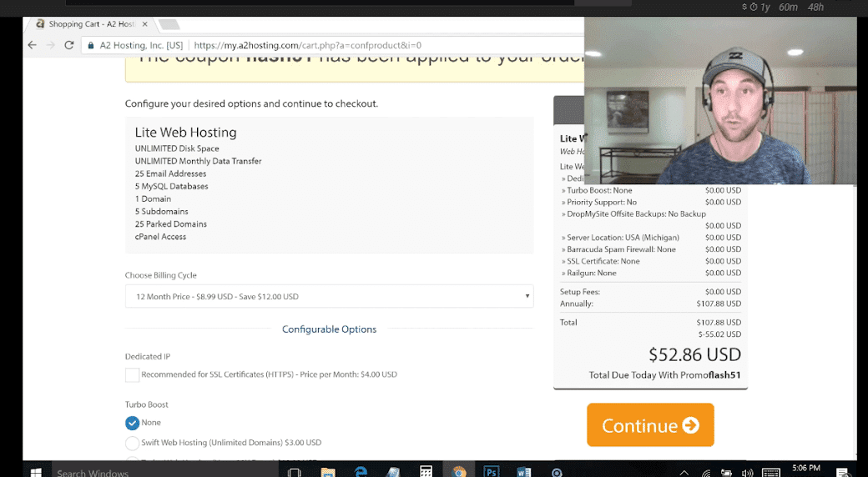Click the $52.86 USD total amount

[x=694, y=354]
